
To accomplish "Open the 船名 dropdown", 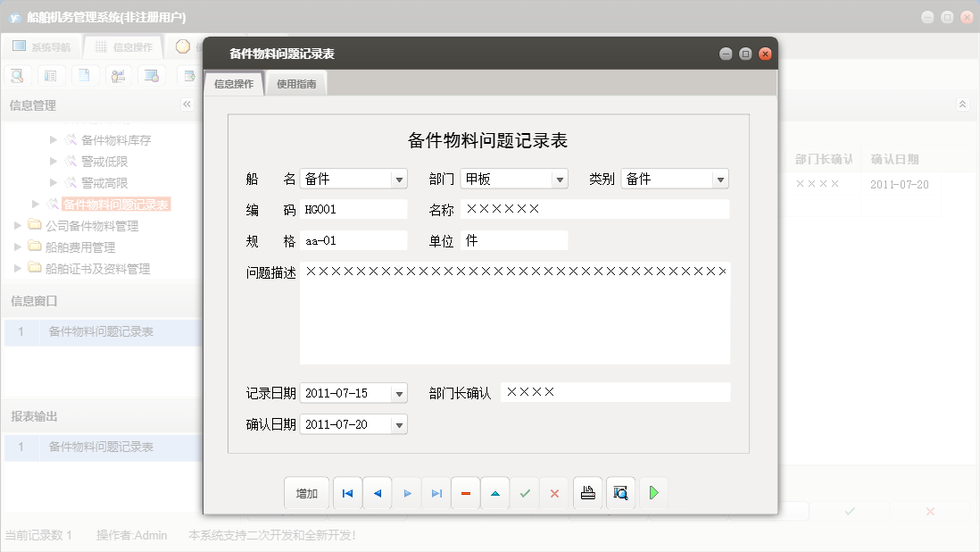I will click(398, 178).
